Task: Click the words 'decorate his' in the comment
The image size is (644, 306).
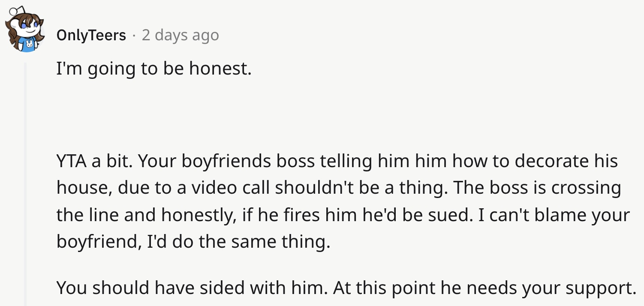Action: pos(566,161)
